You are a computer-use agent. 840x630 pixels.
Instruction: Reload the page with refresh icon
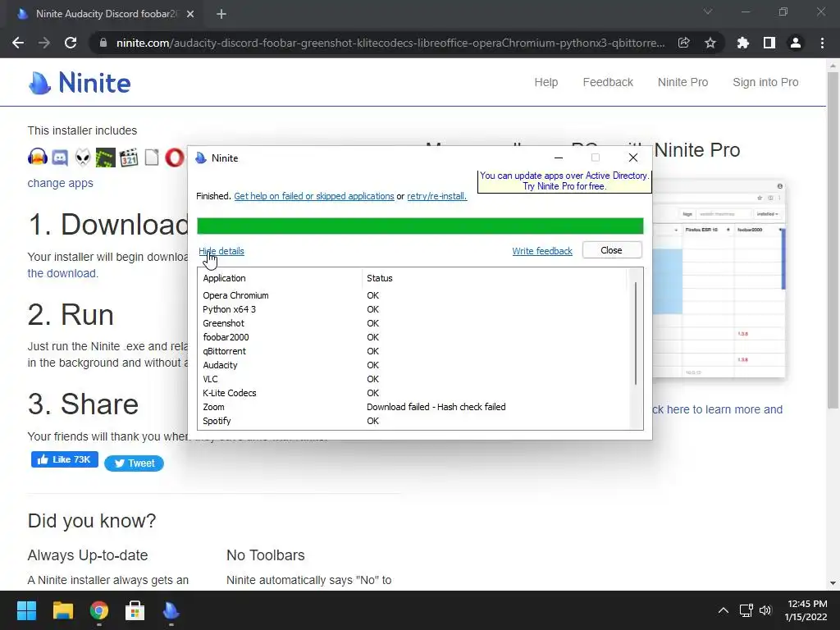[x=71, y=43]
